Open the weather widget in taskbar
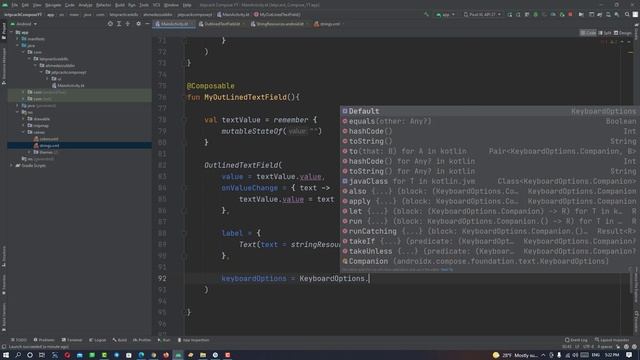Screen dimensions: 640x360 point(515,355)
